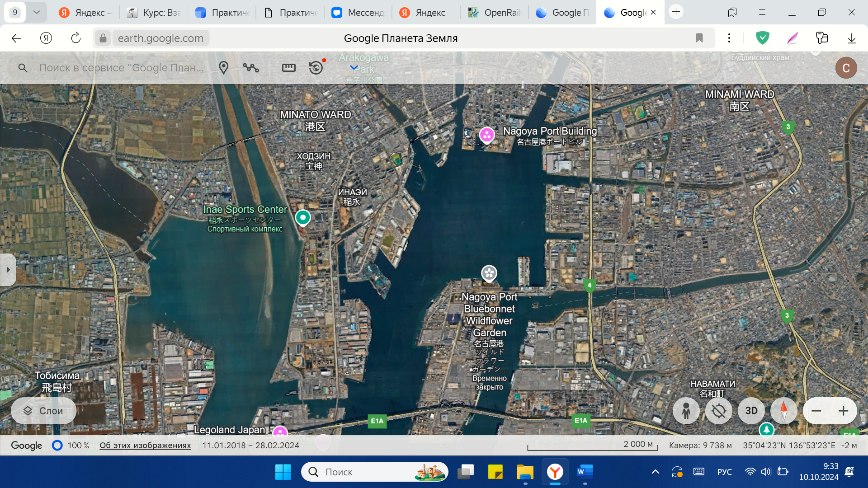Switch to the first Практич tab
The width and height of the screenshot is (868, 488).
pyautogui.click(x=222, y=13)
